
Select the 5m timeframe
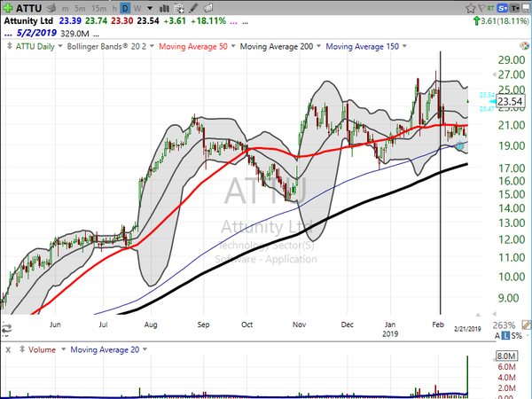click(x=80, y=8)
